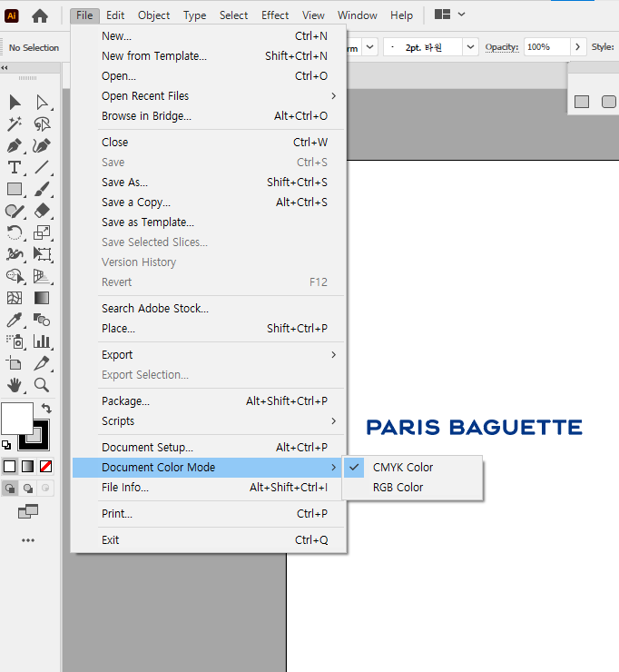Set paint mode to Color
619x672 pixels.
point(9,466)
